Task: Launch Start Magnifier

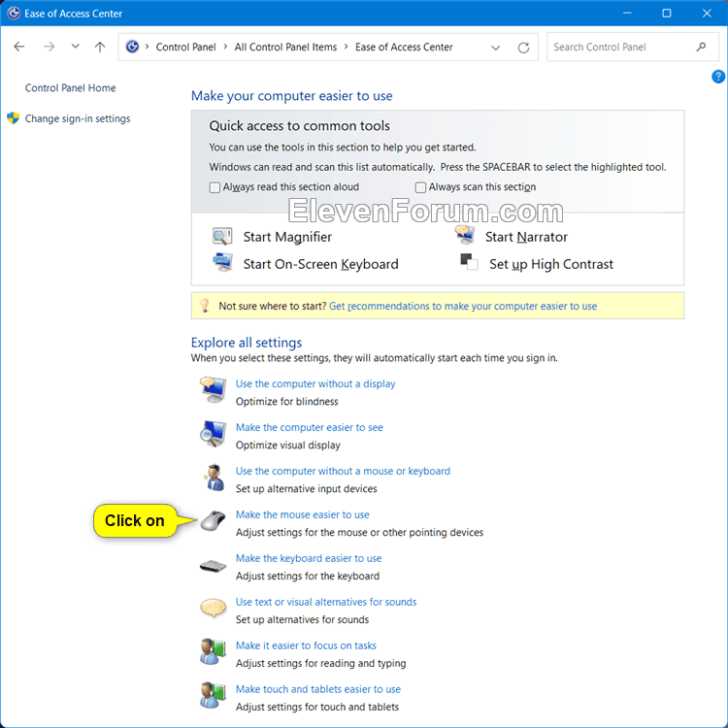Action: pos(287,237)
